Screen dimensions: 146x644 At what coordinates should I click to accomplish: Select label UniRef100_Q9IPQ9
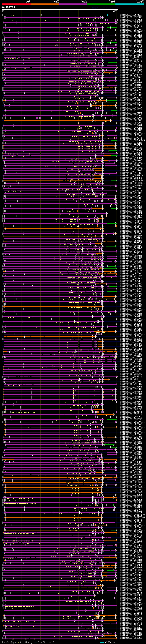pos(131,384)
